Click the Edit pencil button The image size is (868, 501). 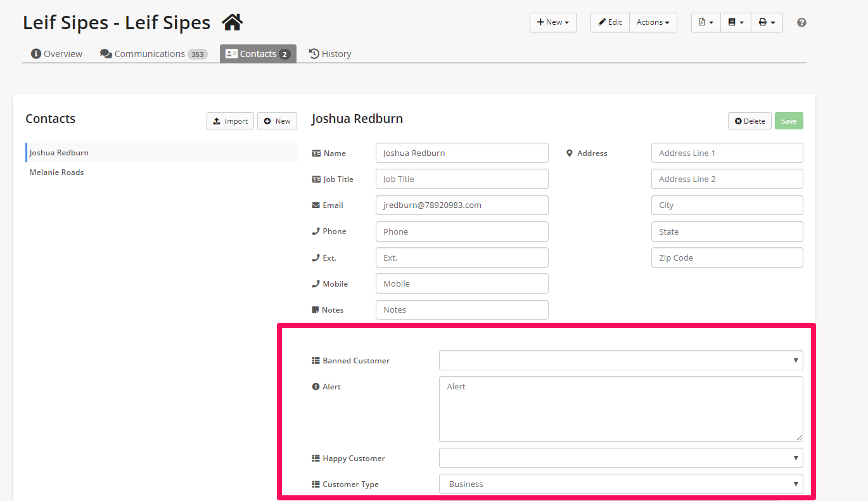click(610, 22)
